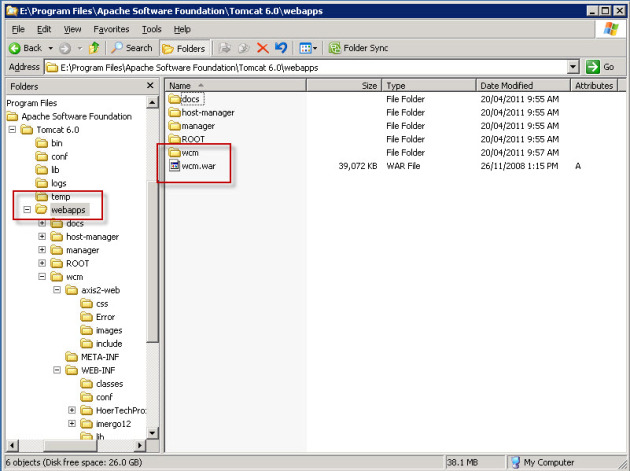This screenshot has height=471, width=630.
Task: Expand the imergo12 tree node
Action: (72, 423)
